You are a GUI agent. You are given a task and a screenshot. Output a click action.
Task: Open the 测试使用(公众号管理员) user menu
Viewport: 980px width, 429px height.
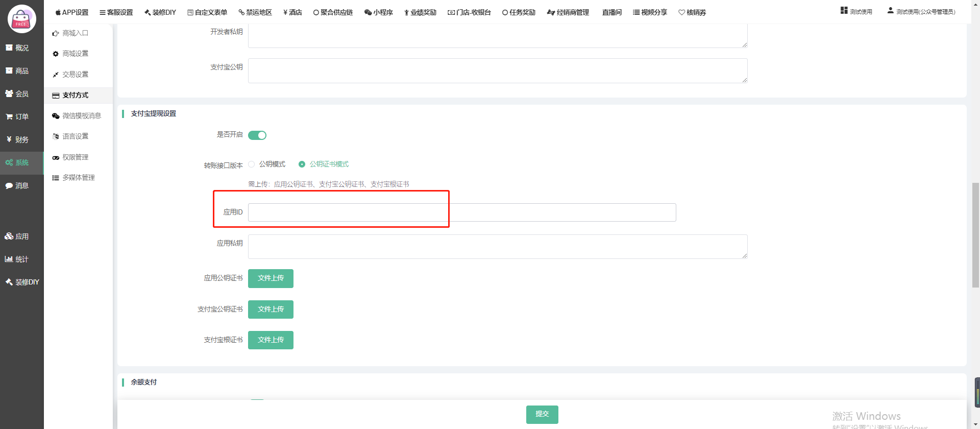click(921, 12)
